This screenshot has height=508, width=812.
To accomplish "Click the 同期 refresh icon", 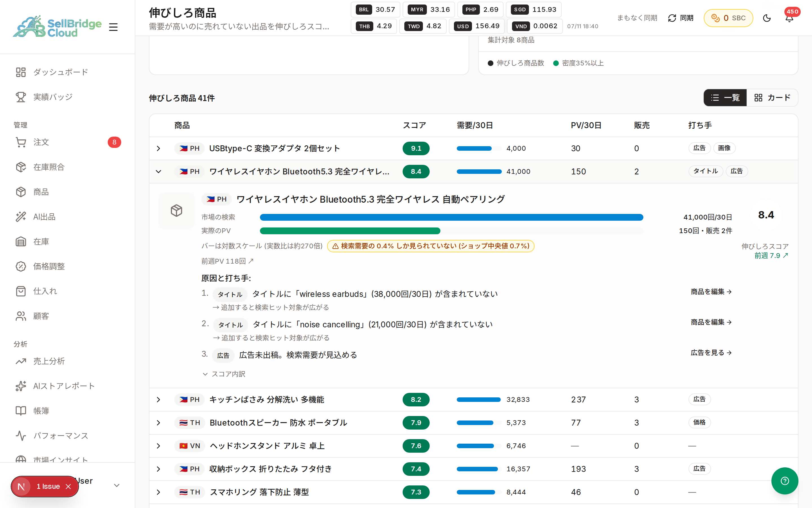I will point(672,18).
